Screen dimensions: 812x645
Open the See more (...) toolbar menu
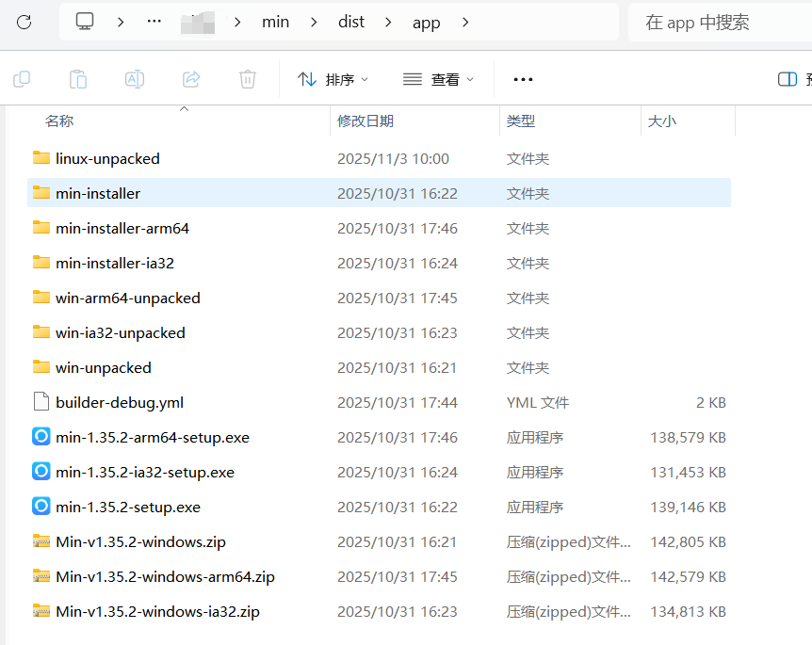(x=523, y=79)
